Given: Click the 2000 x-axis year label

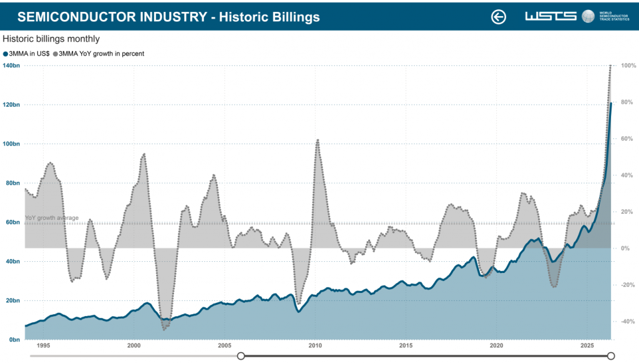Looking at the screenshot, I should (134, 346).
